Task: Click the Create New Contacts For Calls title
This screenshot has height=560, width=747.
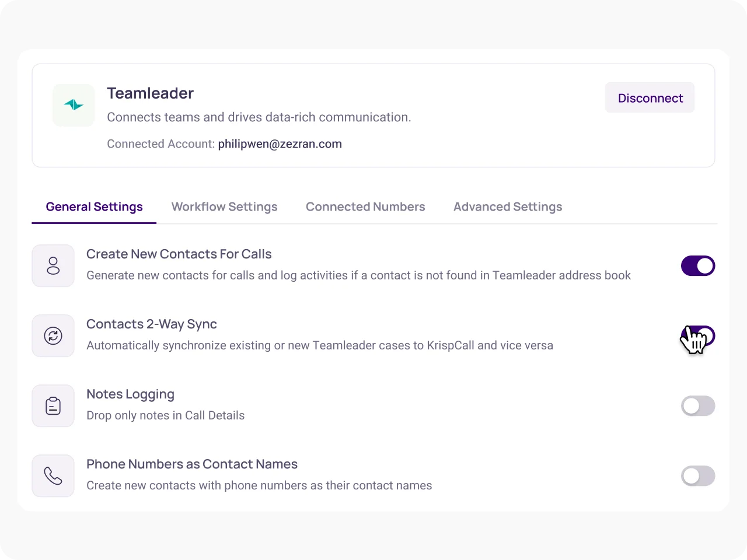Action: [179, 254]
